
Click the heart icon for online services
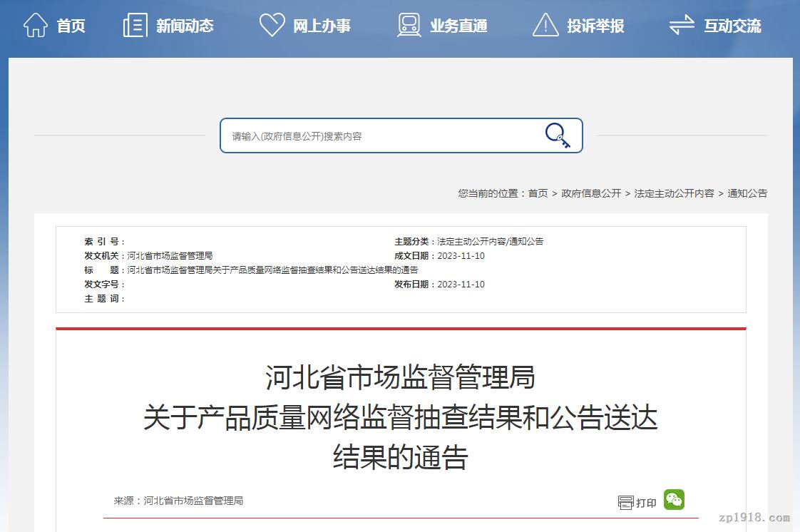(272, 25)
